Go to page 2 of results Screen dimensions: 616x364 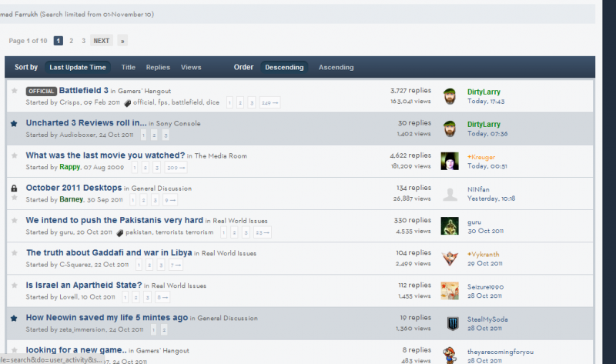coord(71,41)
